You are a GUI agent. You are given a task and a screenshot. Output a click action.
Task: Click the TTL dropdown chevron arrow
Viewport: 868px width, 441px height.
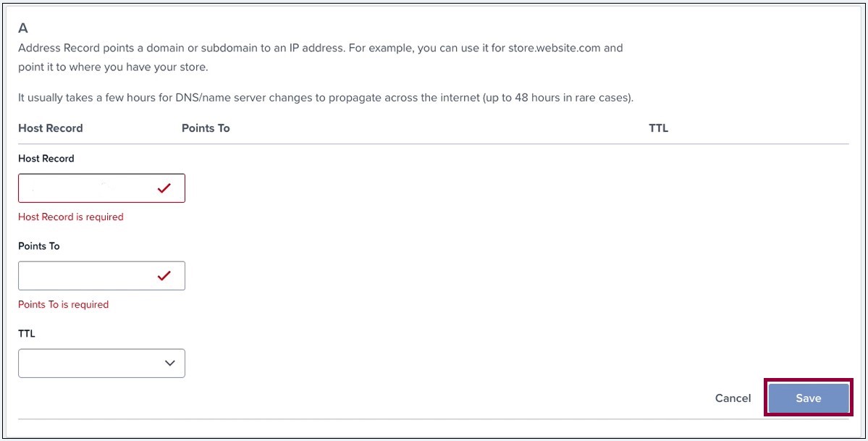tap(170, 364)
